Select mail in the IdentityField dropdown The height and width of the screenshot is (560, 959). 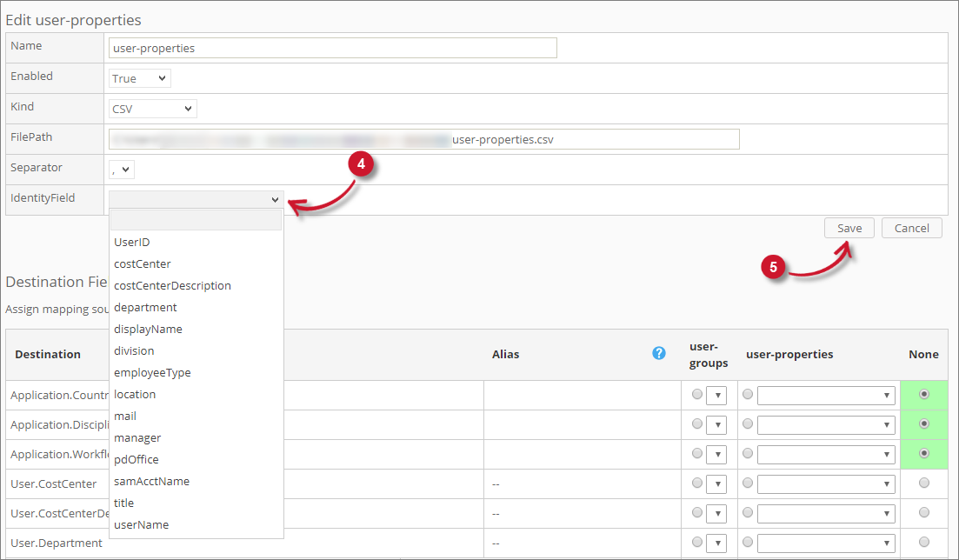pyautogui.click(x=124, y=416)
